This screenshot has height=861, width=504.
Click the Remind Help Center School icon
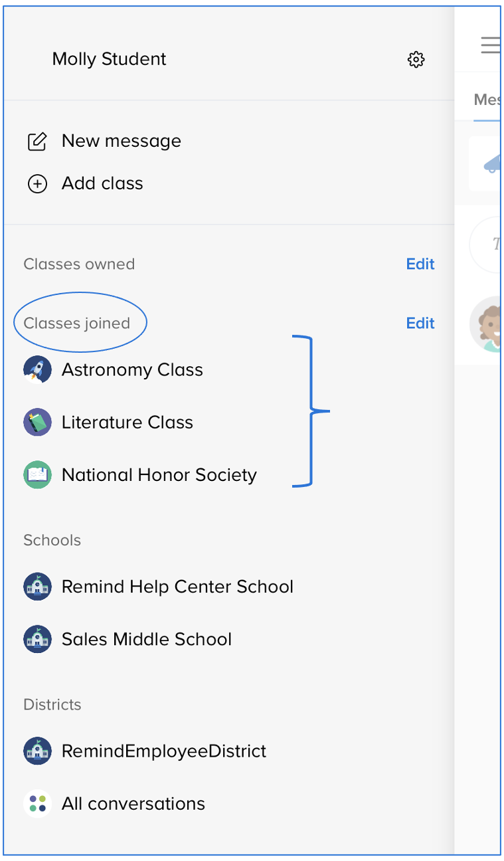[x=37, y=587]
